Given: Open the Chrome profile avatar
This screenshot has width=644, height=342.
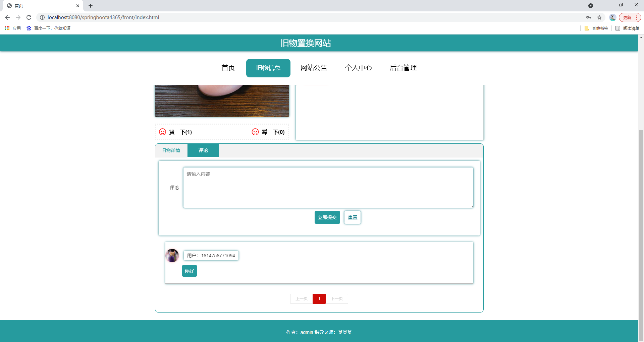Looking at the screenshot, I should click(612, 17).
